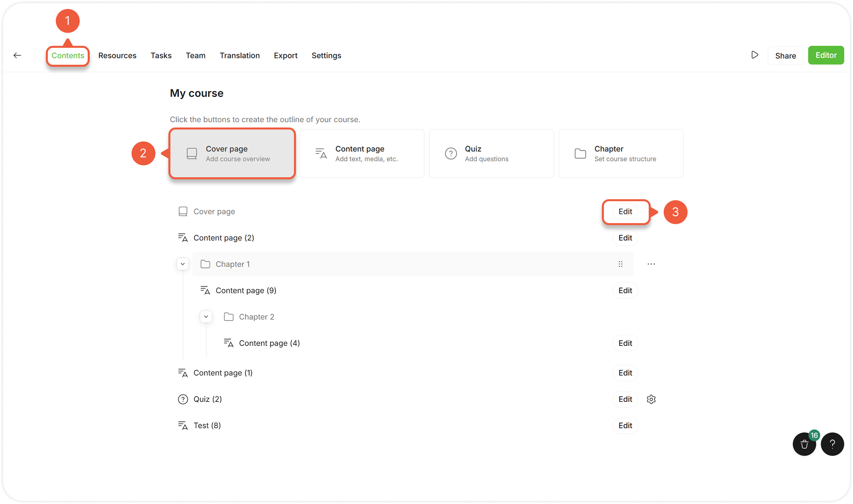Add a Quiz via the Quiz card
The width and height of the screenshot is (853, 504).
[x=491, y=153]
